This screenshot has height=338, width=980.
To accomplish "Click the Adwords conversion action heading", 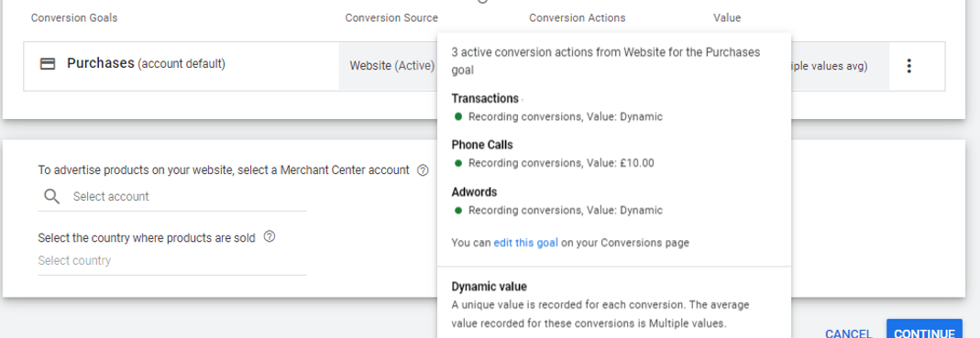I will [474, 191].
